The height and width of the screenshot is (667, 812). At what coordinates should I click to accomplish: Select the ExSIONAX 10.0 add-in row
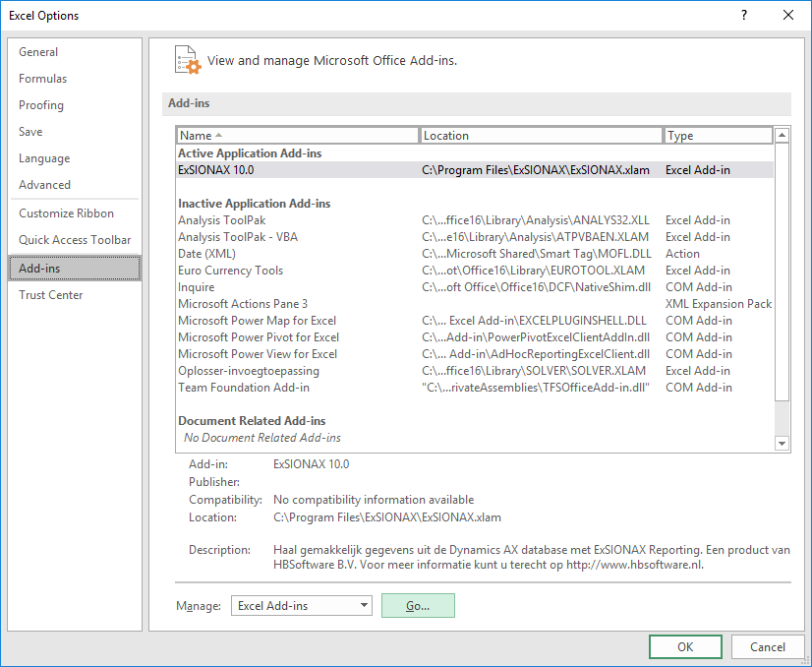pos(475,170)
